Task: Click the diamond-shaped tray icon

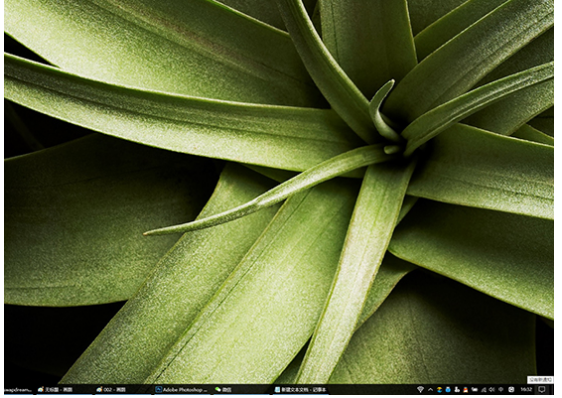Action: click(420, 389)
